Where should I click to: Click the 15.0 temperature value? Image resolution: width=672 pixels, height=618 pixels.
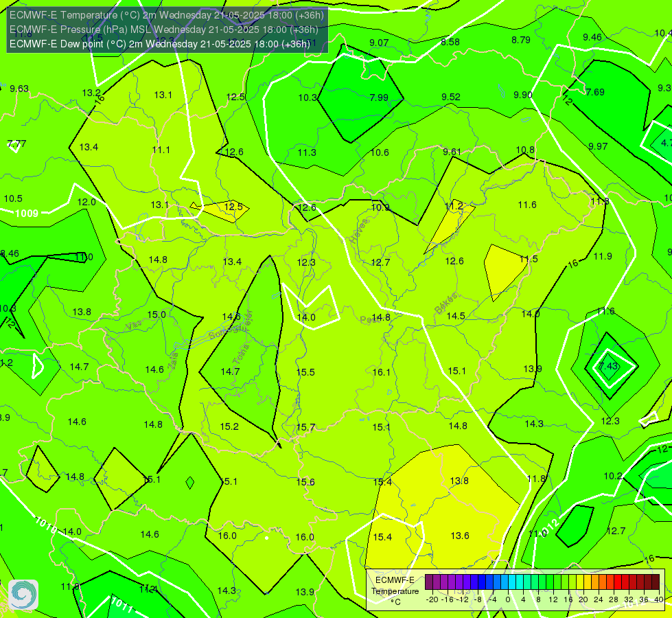click(x=157, y=314)
